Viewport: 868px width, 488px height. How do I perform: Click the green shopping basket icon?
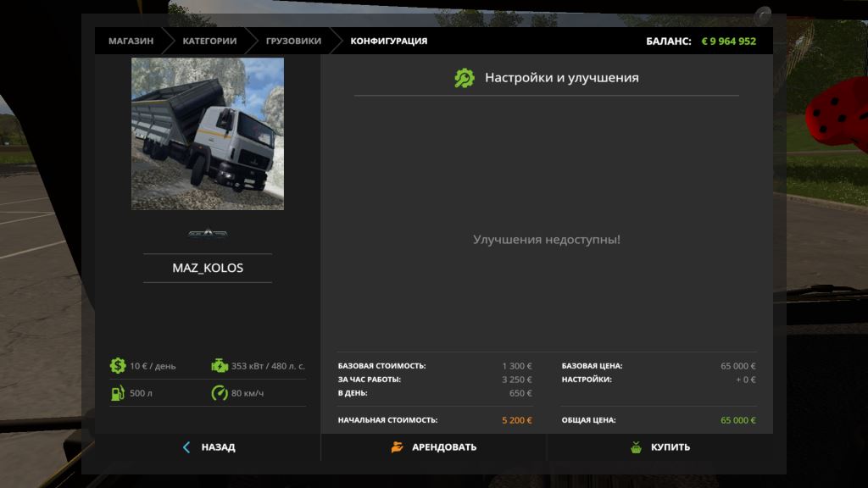coord(636,447)
